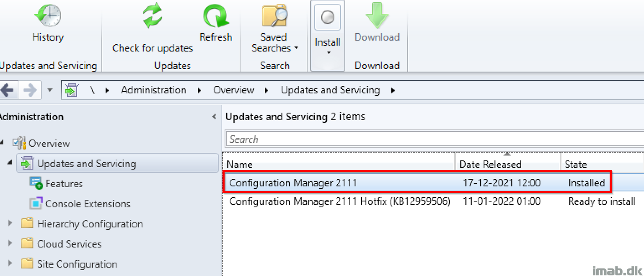
Task: Click the Ready to install state cell
Action: pos(602,201)
